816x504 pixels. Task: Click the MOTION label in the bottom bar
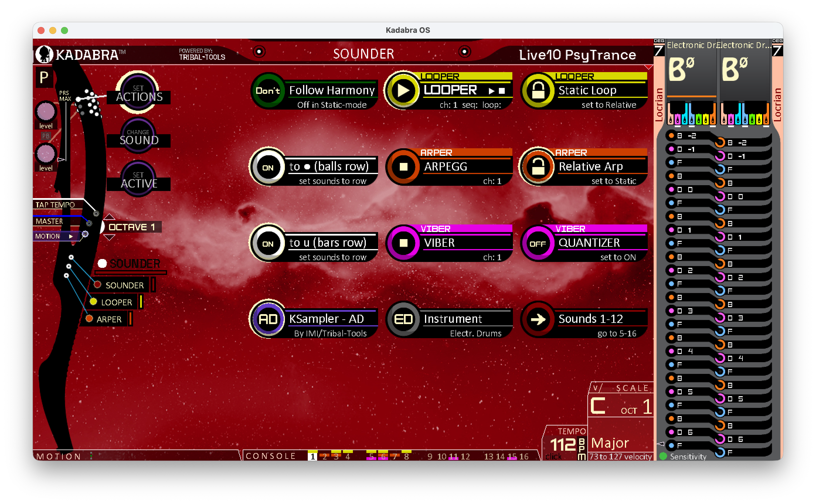click(x=59, y=456)
